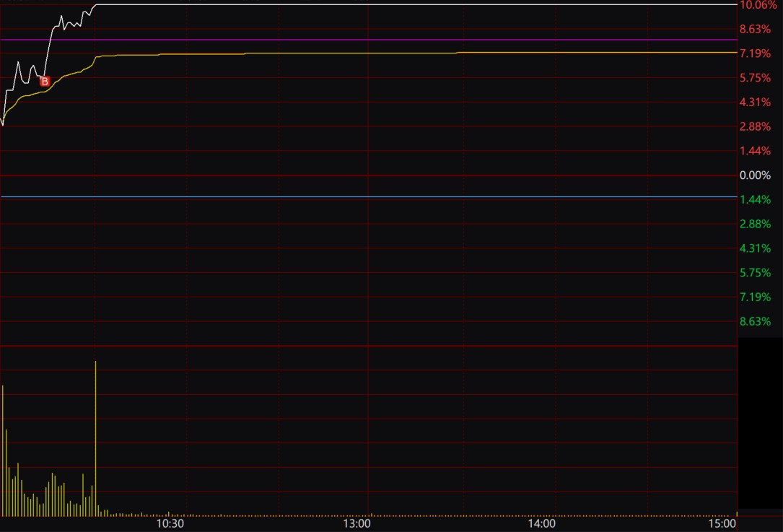Click the 14:00 time axis label
This screenshot has height=532, width=783.
tap(542, 523)
